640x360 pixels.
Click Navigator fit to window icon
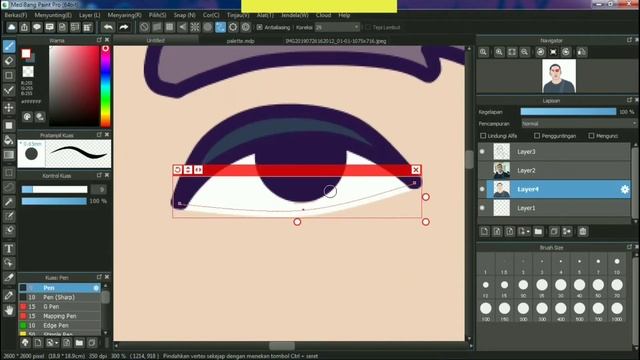[x=512, y=52]
